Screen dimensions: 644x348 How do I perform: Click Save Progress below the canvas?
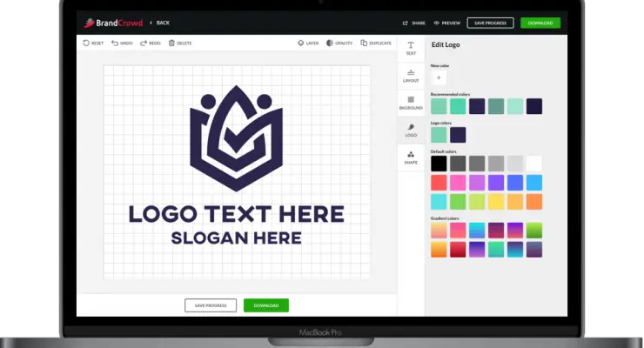pyautogui.click(x=211, y=305)
